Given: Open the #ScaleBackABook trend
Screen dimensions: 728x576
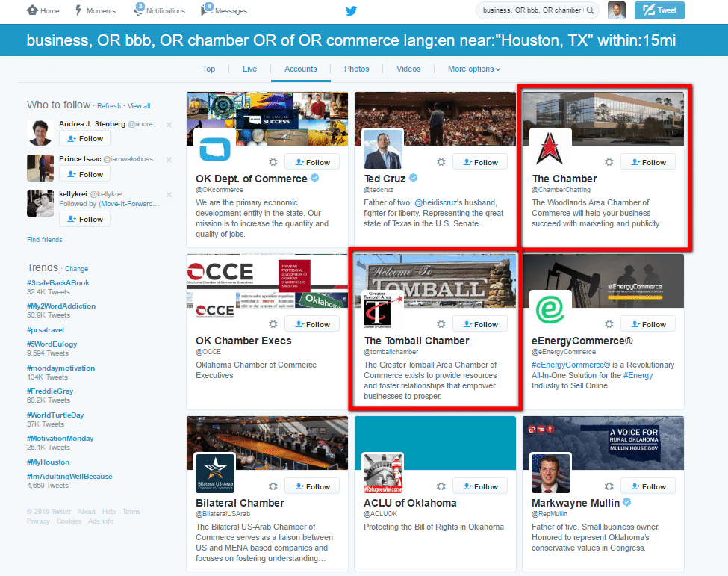Looking at the screenshot, I should point(58,283).
